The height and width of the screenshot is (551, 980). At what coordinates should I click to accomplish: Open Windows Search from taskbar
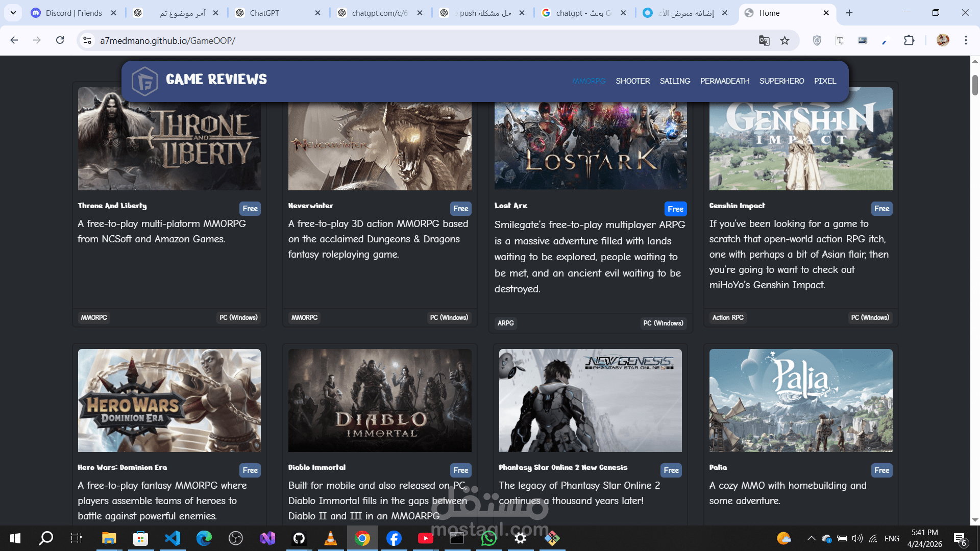click(x=46, y=538)
